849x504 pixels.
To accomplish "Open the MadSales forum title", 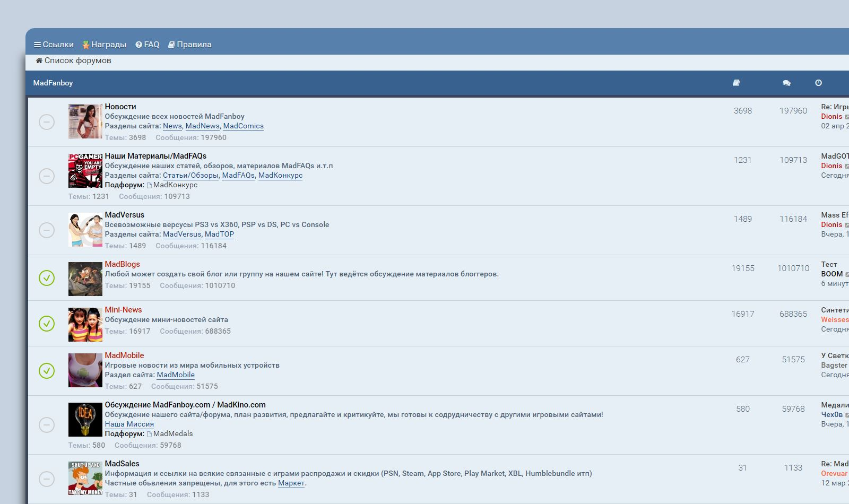I will (122, 464).
